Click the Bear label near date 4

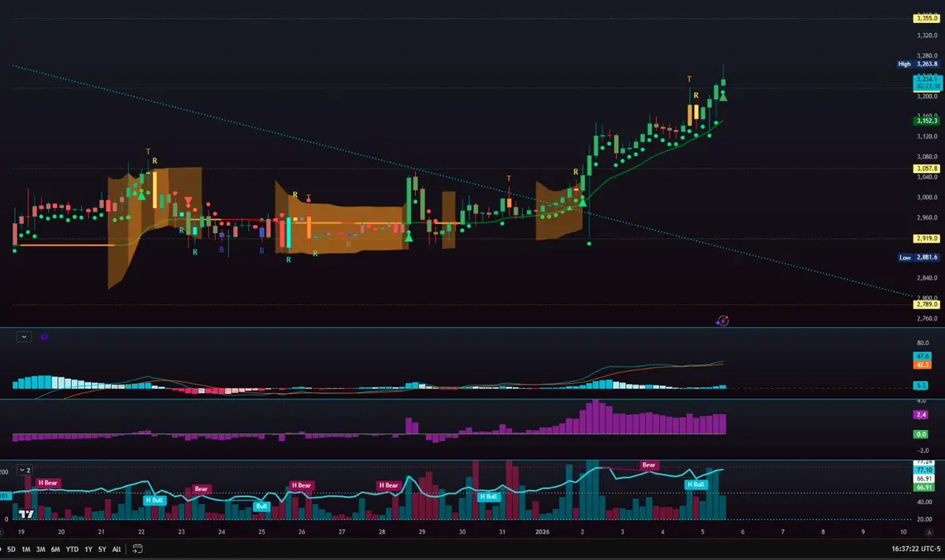click(649, 465)
